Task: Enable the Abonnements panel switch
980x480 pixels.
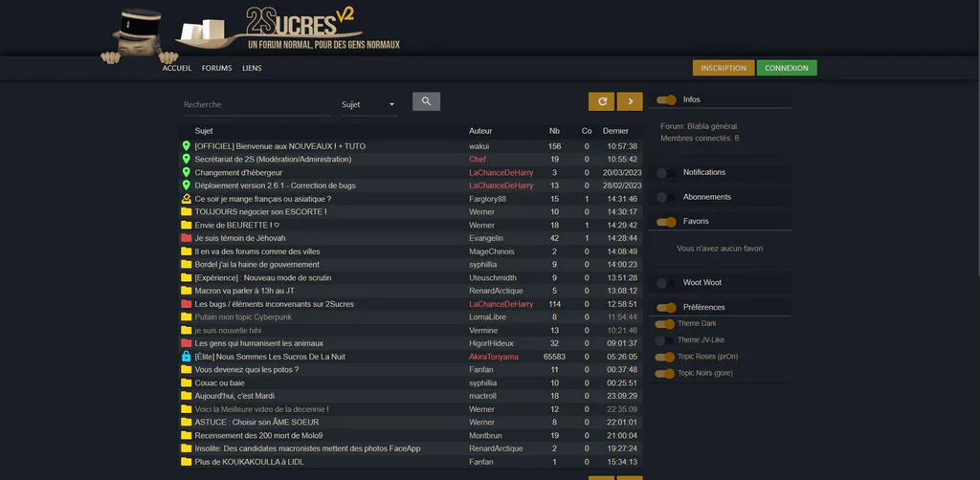Action: pyautogui.click(x=666, y=197)
